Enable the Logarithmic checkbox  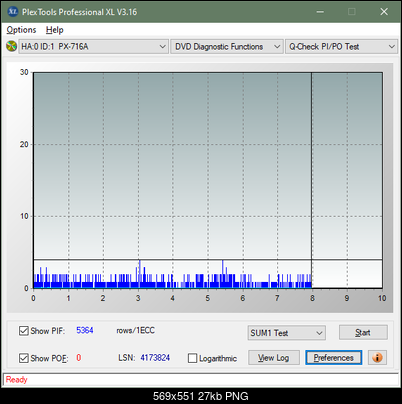click(192, 358)
